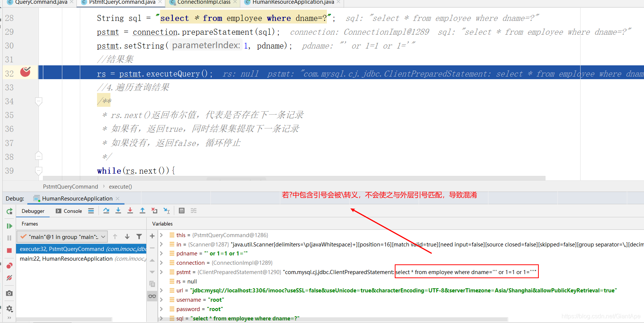
Task: Toggle the Show Watches glasses icon
Action: [152, 296]
